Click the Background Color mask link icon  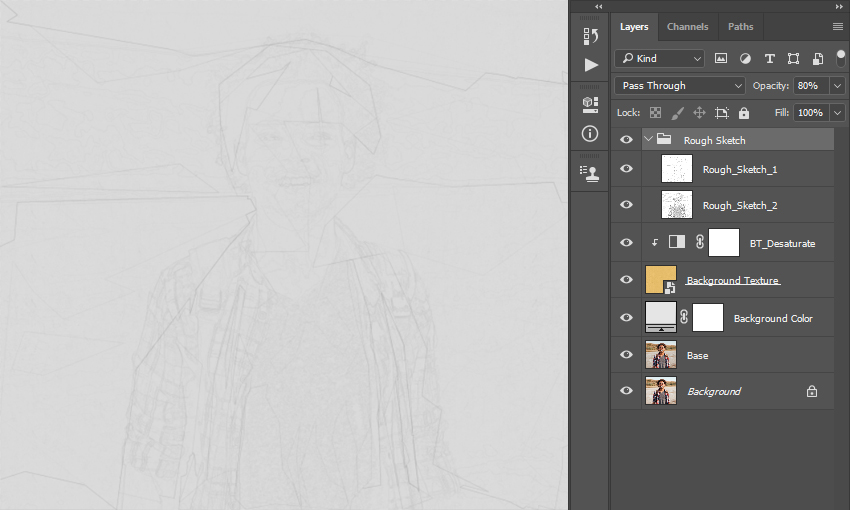684,317
